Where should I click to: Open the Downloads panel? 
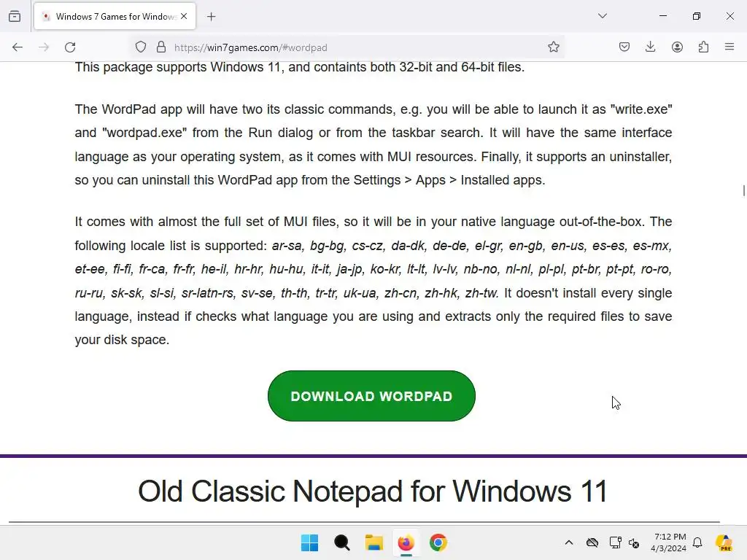click(650, 47)
